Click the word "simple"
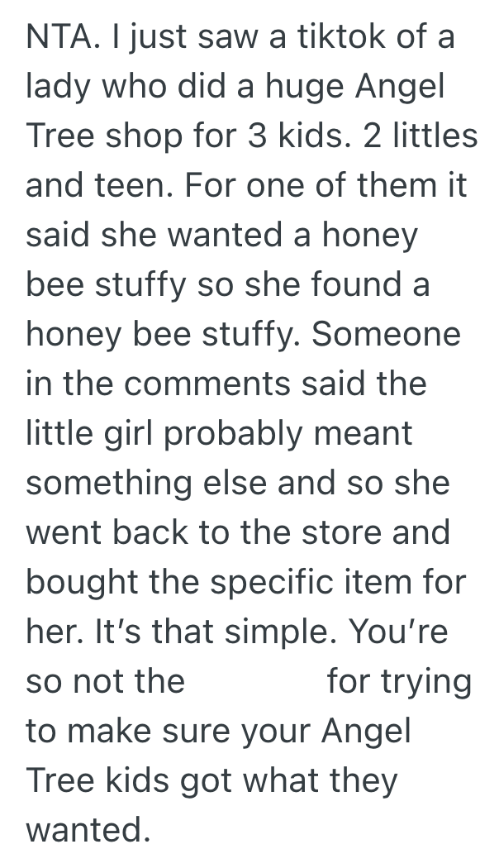The image size is (499, 868). click(x=273, y=632)
